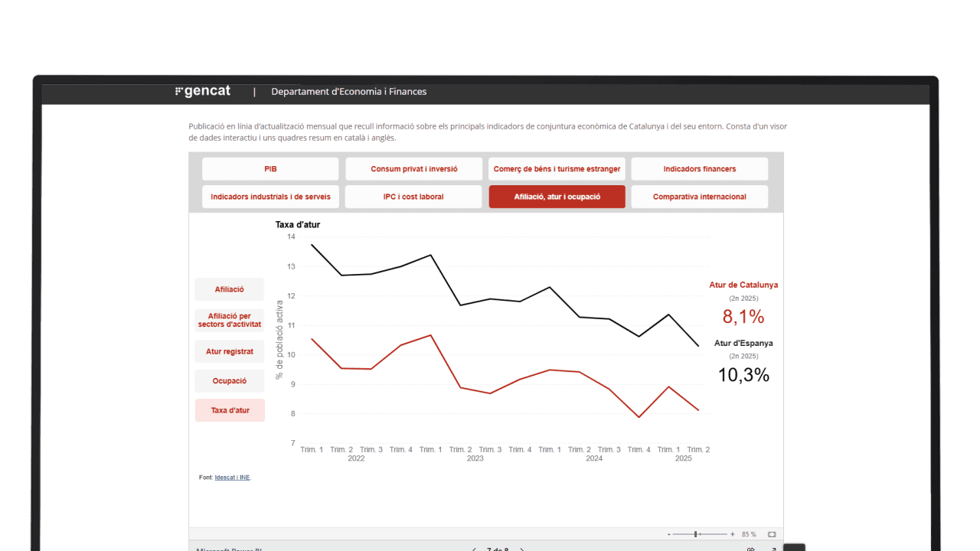Screen dimensions: 980x551
Task: Click the Afiliació, atur i ocupació tab
Action: point(557,197)
